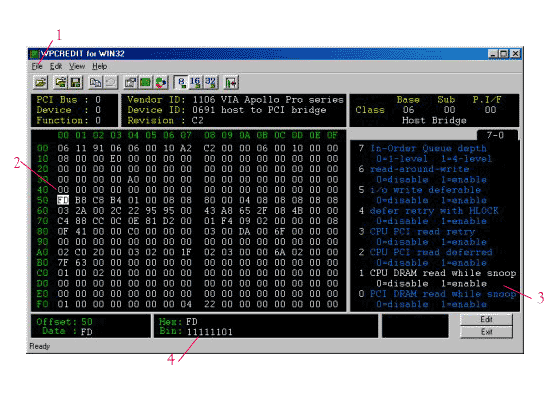Click the Exit button at bottom right

(486, 332)
